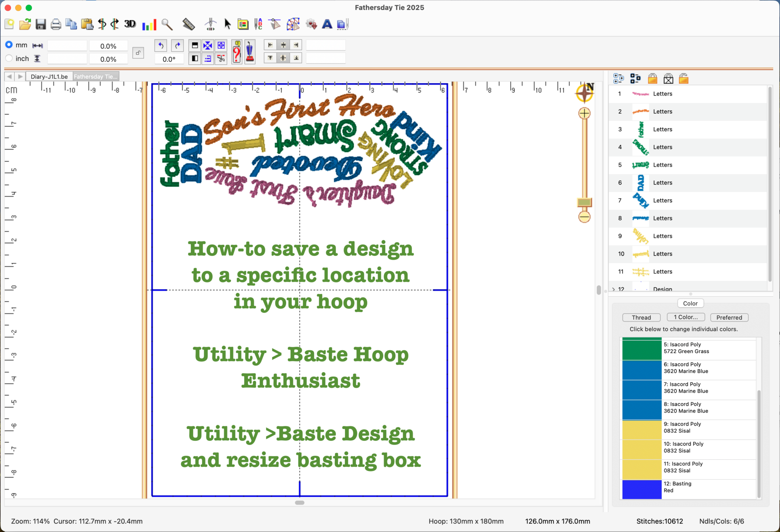Image resolution: width=780 pixels, height=532 pixels.
Task: Select the mm radio button
Action: coord(9,45)
